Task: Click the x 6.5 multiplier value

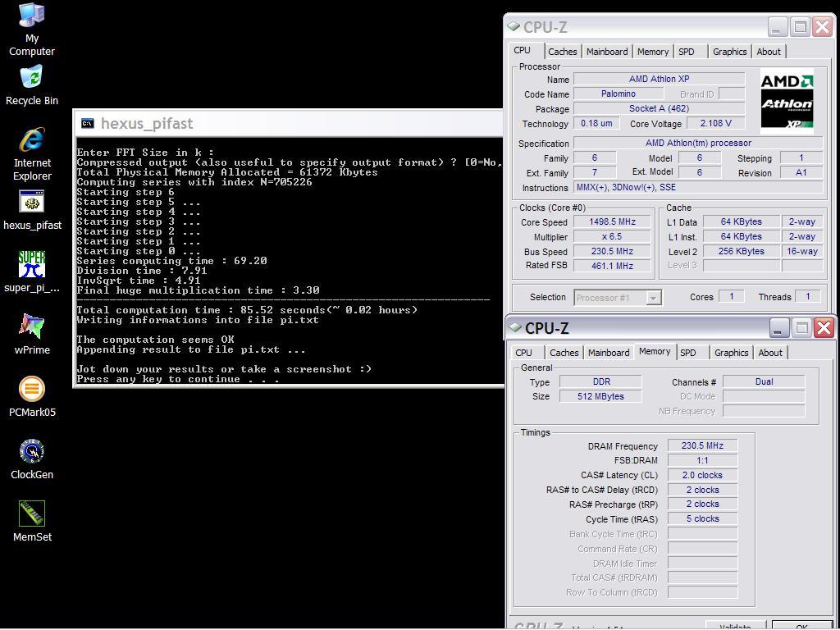Action: 612,236
